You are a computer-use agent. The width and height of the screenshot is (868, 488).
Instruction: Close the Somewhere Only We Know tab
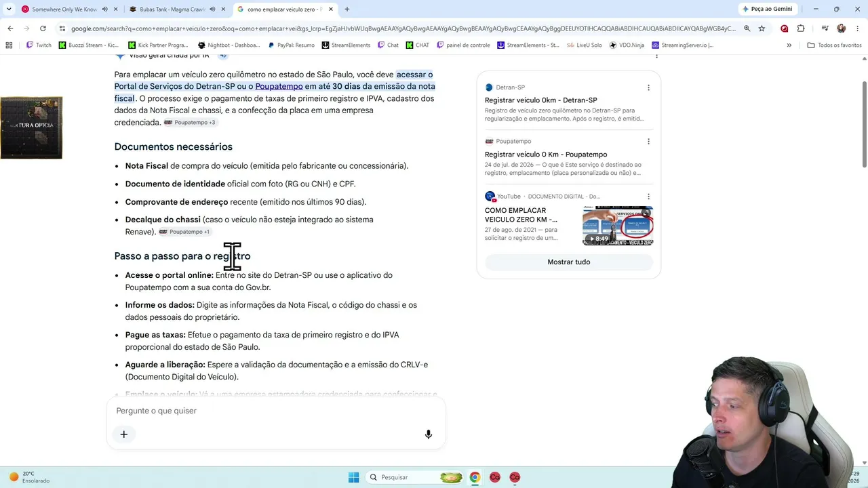(115, 9)
